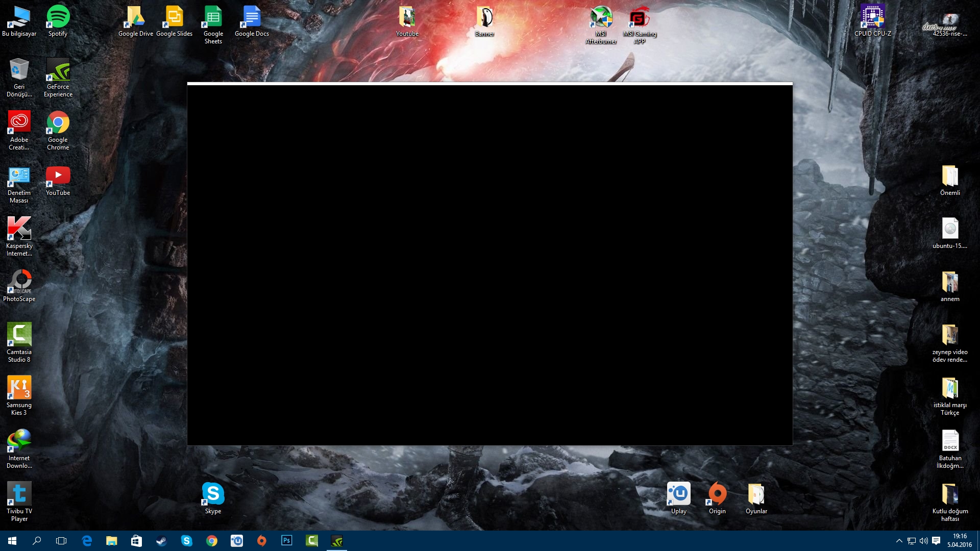The image size is (980, 551).
Task: Open Steam from the taskbar
Action: click(161, 541)
